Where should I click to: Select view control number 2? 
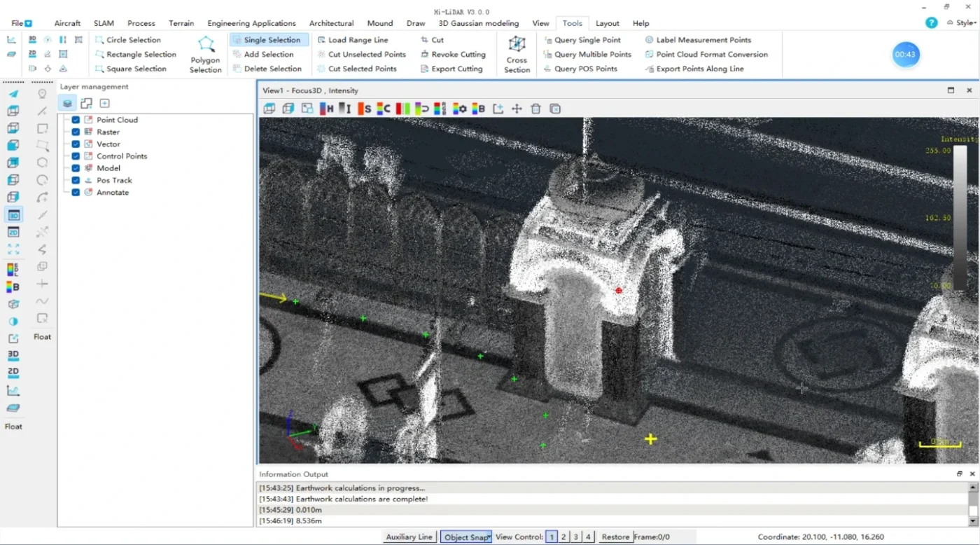point(563,537)
